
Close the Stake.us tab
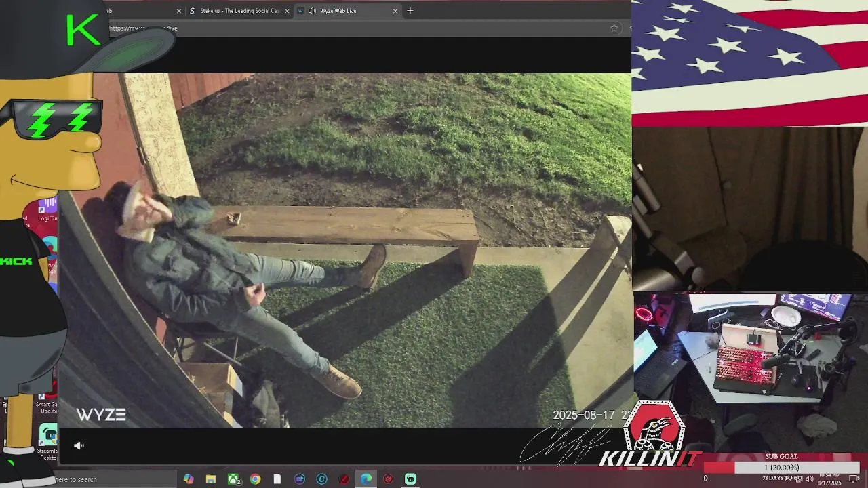tap(287, 11)
